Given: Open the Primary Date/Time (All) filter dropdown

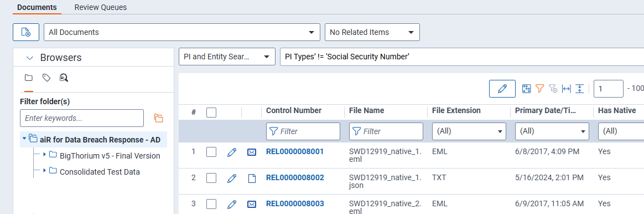Looking at the screenshot, I should click(552, 131).
